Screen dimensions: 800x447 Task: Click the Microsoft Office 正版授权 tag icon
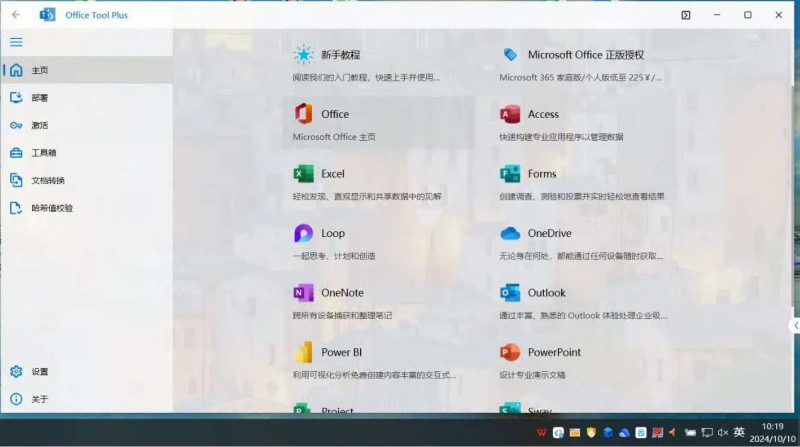tap(510, 55)
